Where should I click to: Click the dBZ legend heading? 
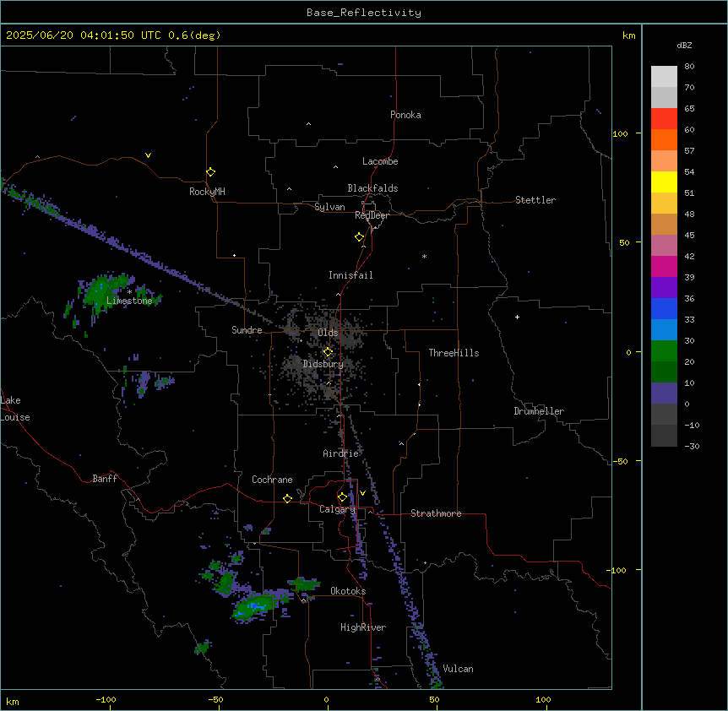[x=684, y=45]
